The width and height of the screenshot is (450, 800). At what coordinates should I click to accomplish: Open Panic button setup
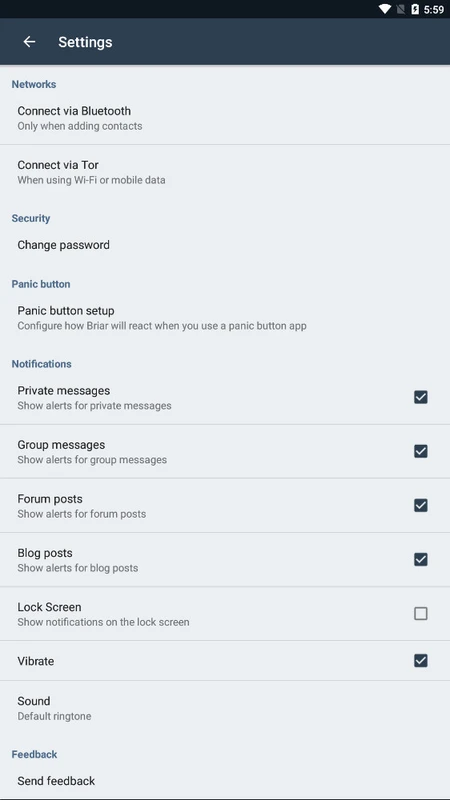(225, 317)
